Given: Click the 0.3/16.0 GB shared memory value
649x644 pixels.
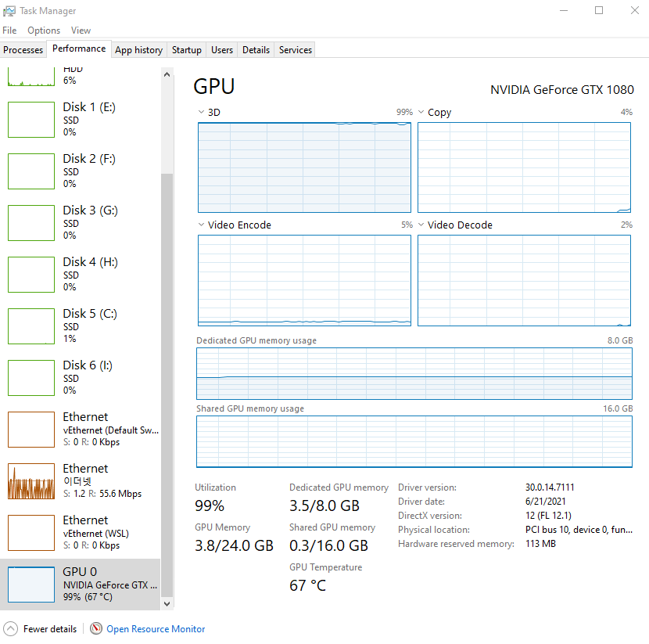Looking at the screenshot, I should point(328,545).
